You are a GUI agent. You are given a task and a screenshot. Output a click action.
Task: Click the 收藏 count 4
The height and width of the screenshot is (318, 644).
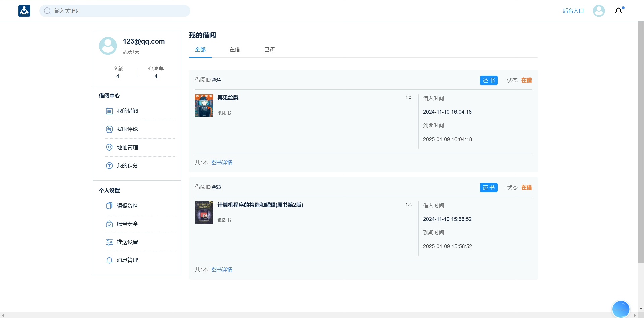[x=118, y=76]
